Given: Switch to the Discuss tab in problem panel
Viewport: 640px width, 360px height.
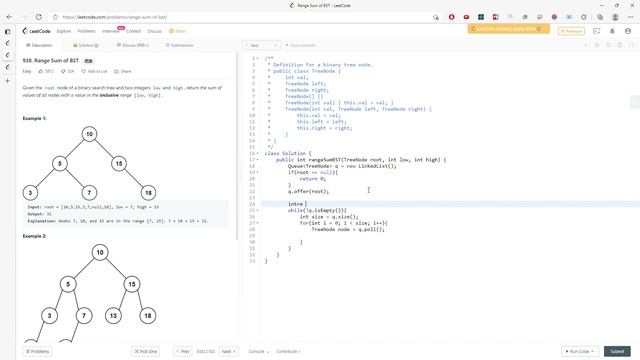Looking at the screenshot, I should pos(133,45).
